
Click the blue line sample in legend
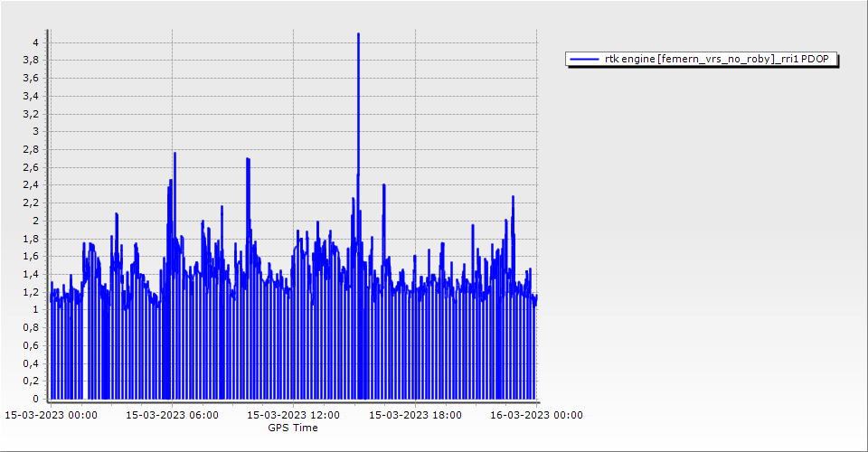coord(585,60)
